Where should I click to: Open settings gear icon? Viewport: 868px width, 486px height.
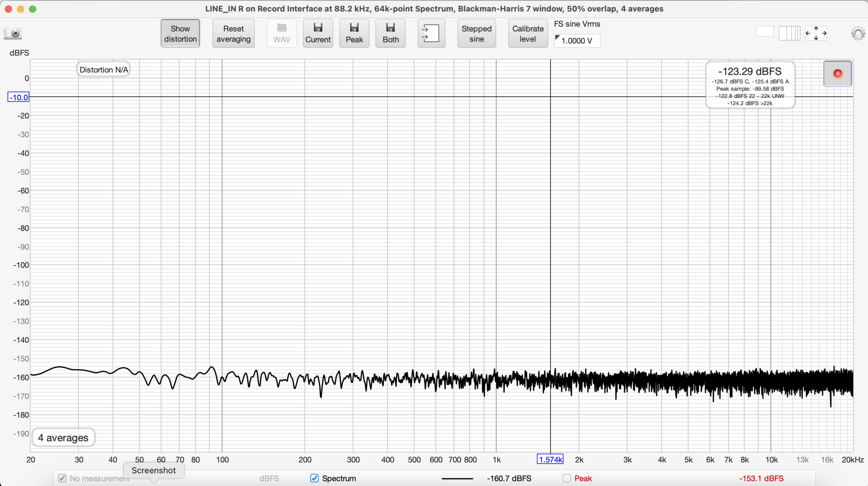pyautogui.click(x=858, y=34)
